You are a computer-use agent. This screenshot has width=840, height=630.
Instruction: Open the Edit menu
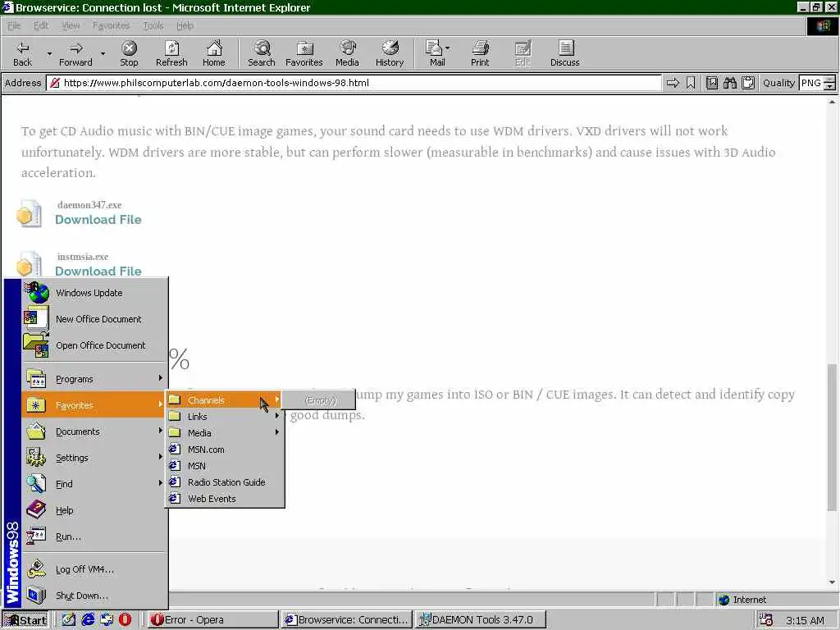[x=41, y=25]
